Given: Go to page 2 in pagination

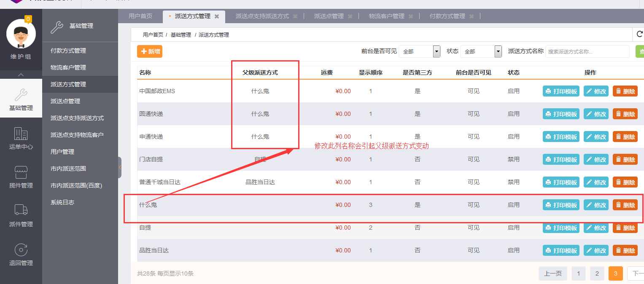Looking at the screenshot, I should coord(597,273).
